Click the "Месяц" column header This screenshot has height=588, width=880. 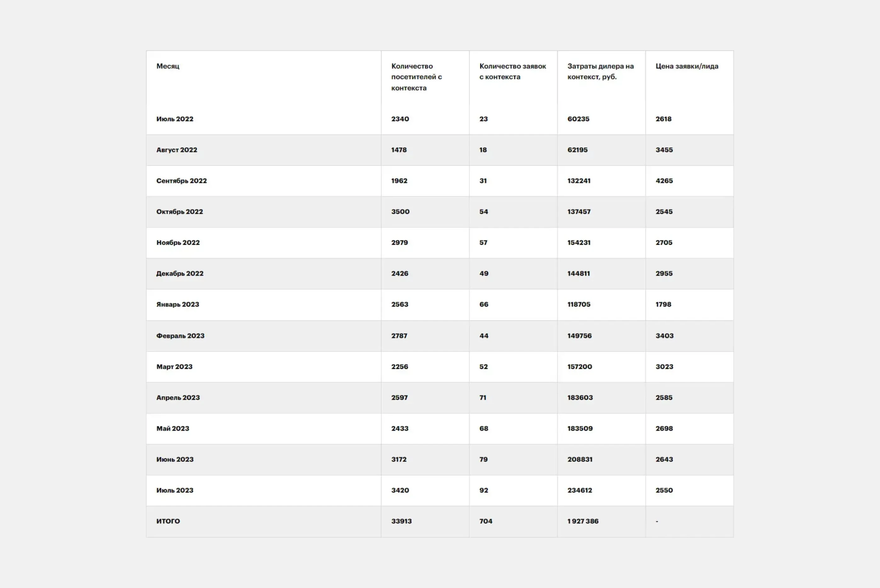click(168, 66)
